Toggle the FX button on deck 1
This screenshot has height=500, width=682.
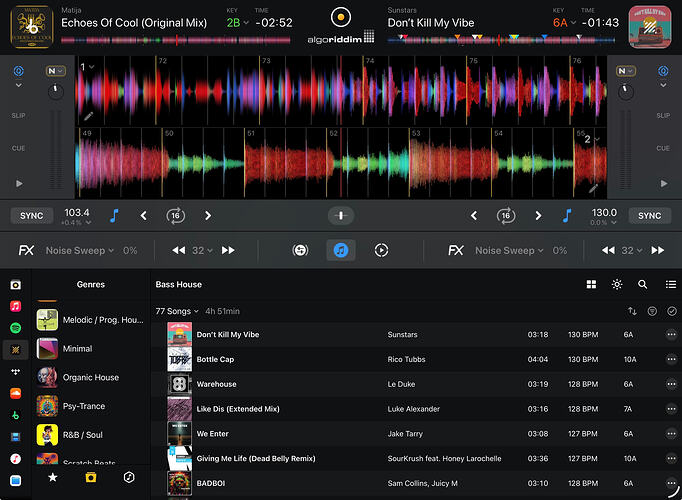coord(26,250)
